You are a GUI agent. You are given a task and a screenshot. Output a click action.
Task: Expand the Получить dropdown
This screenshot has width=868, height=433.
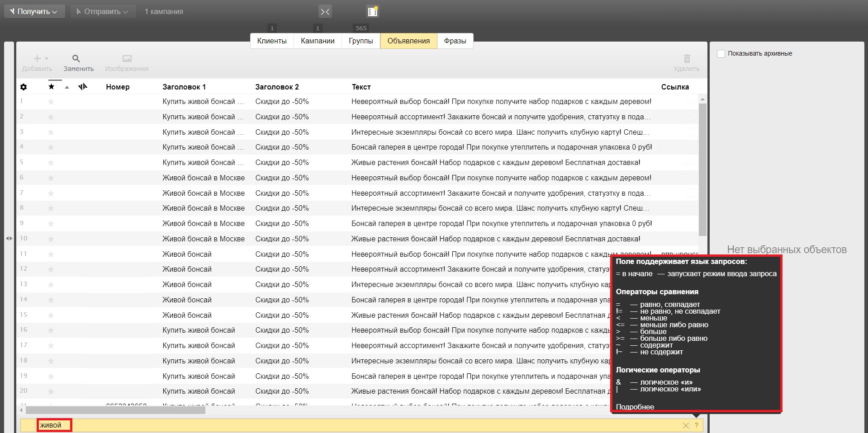34,12
